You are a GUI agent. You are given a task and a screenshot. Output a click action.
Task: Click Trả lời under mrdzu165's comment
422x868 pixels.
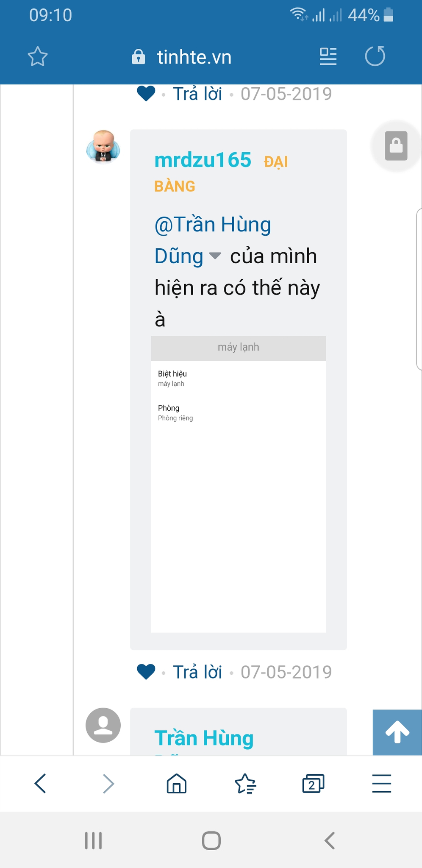click(x=197, y=672)
